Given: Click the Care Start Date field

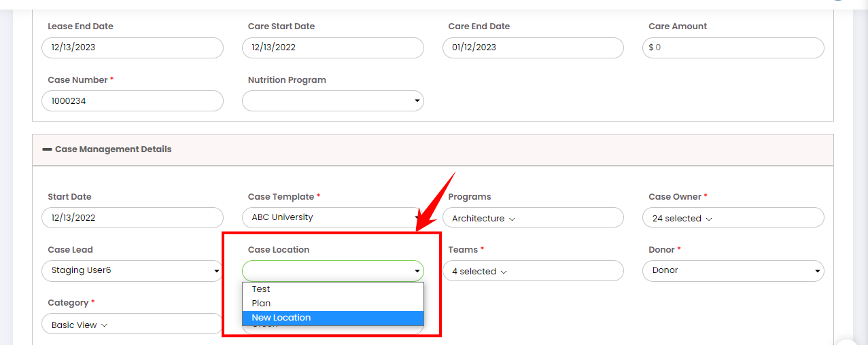Looking at the screenshot, I should pyautogui.click(x=333, y=48).
